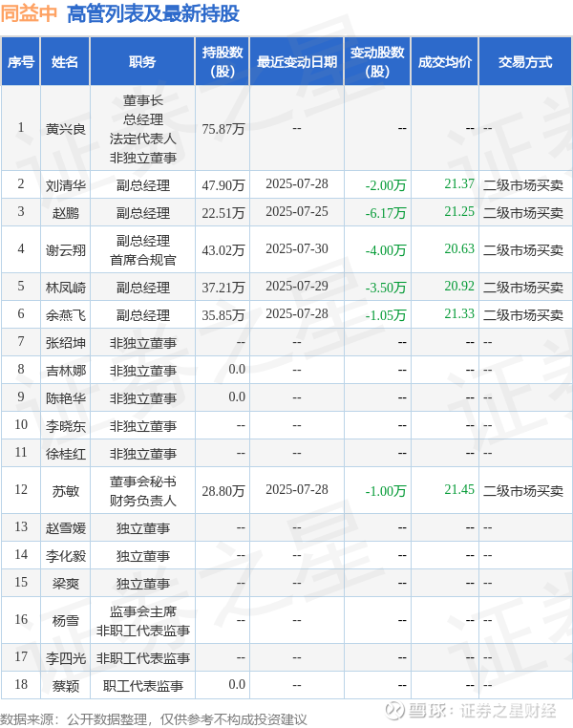Select the 最近变动日期 column header
Viewport: 573px width, 728px height.
point(297,62)
